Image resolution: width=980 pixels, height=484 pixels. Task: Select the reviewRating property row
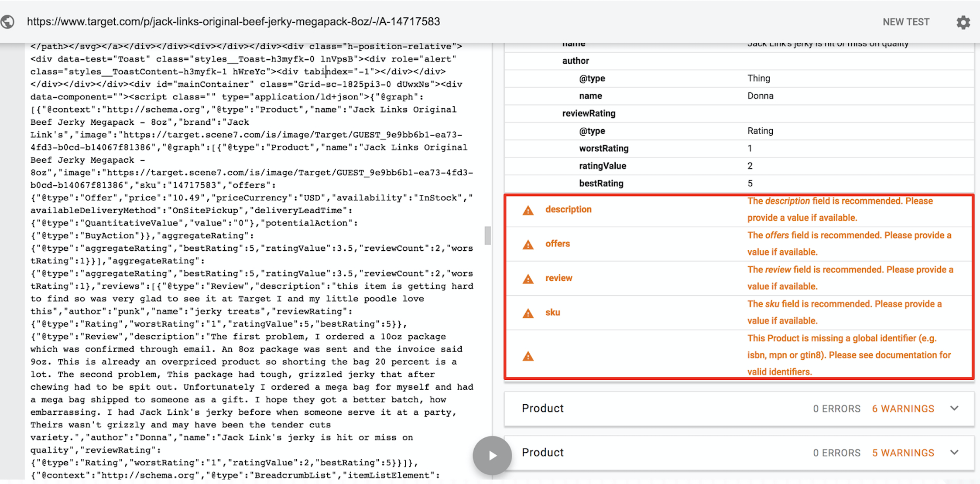(x=589, y=113)
